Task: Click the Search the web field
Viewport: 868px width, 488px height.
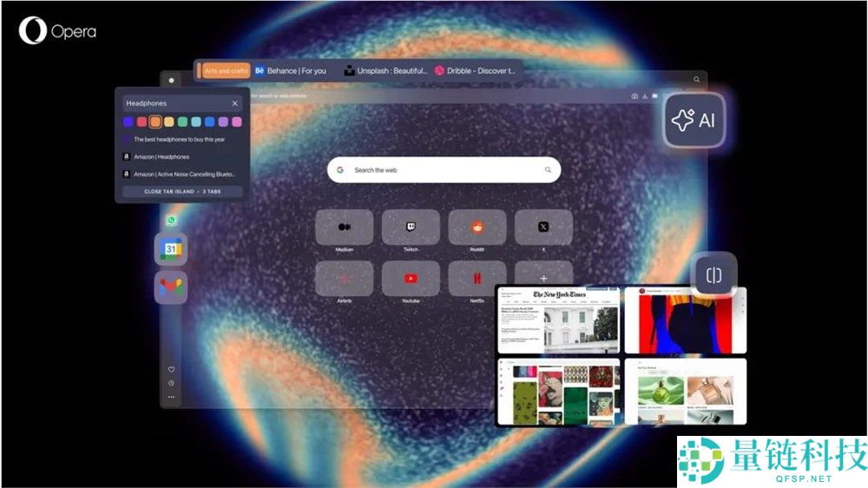Action: [x=444, y=170]
